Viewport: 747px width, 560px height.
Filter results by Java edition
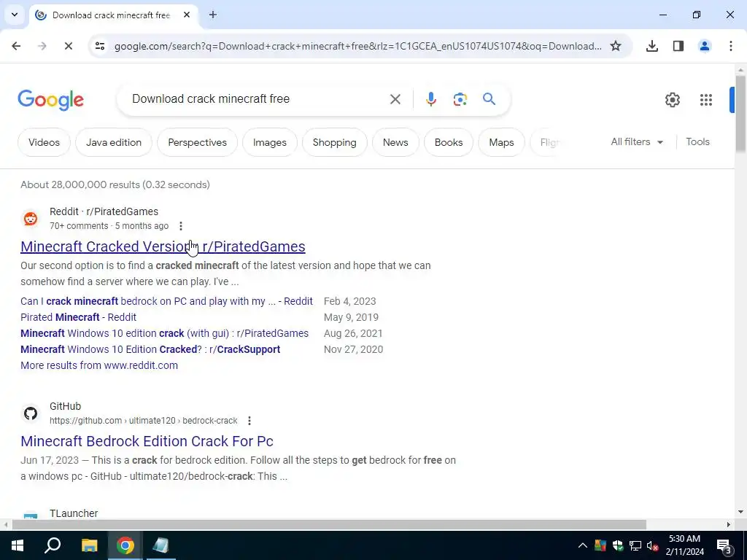pos(114,142)
